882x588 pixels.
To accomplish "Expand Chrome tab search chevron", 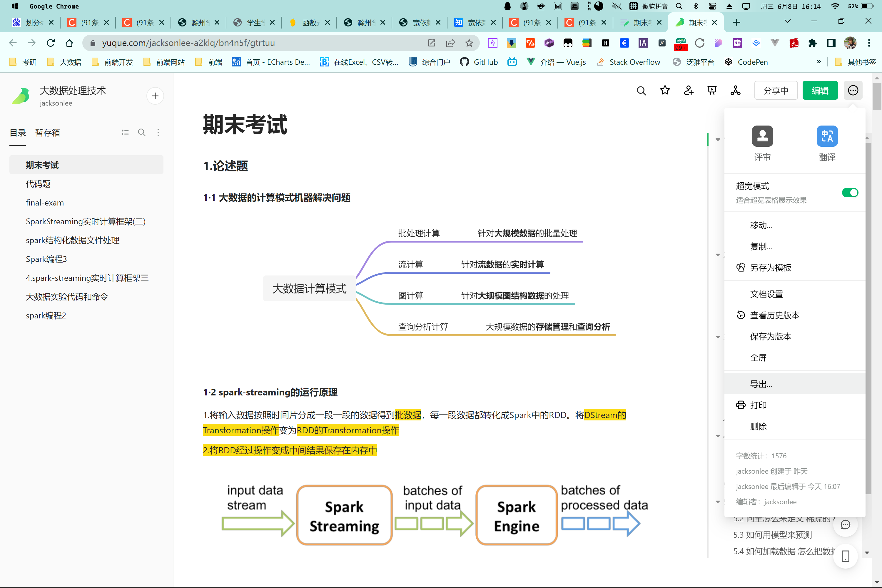I will (788, 22).
